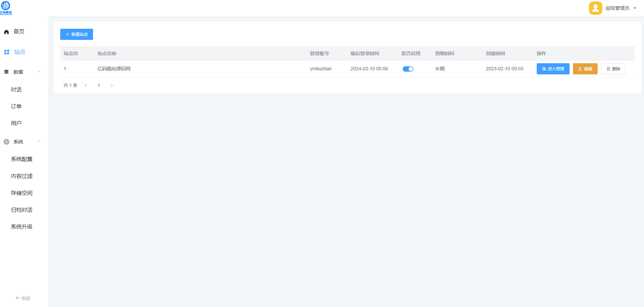Click the grid icon beside 站点
Image resolution: width=644 pixels, height=307 pixels.
7,52
